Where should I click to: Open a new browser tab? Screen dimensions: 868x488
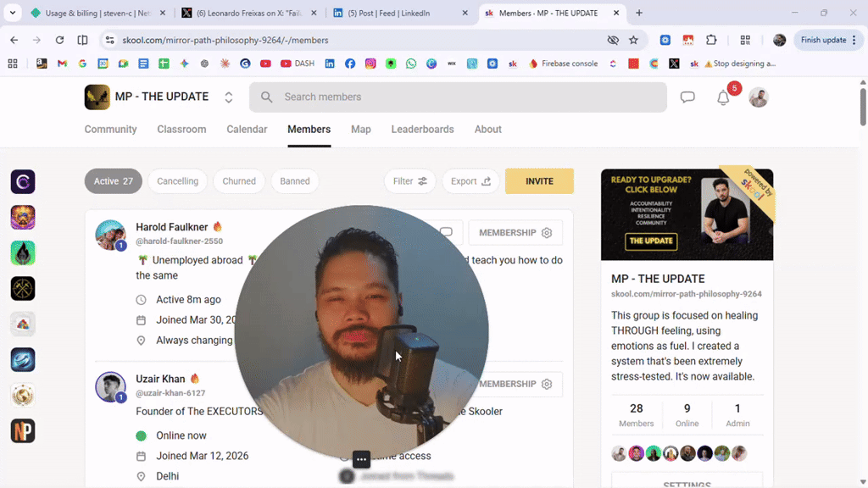[x=639, y=13]
